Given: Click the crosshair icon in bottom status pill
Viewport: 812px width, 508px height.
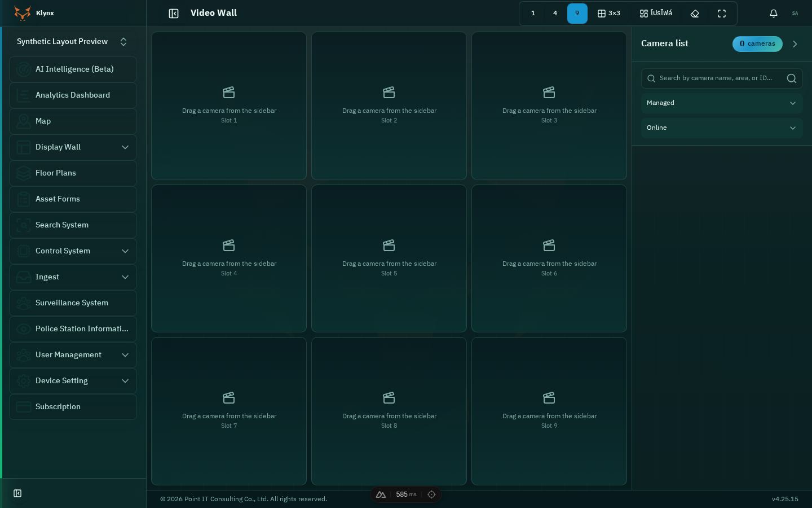Looking at the screenshot, I should (x=431, y=494).
